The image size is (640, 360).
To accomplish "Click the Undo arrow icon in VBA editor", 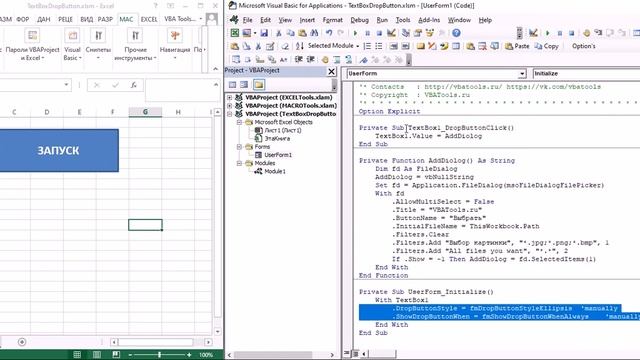I will (329, 33).
